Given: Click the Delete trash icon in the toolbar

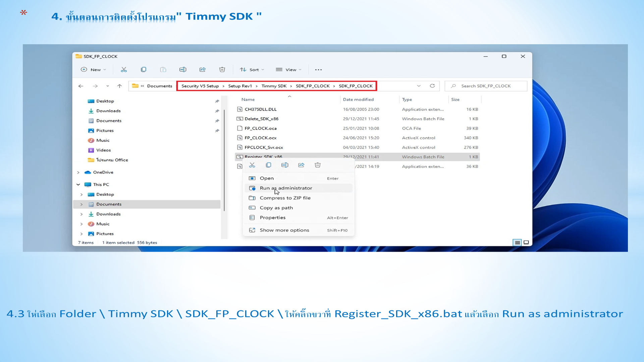Looking at the screenshot, I should coord(222,70).
